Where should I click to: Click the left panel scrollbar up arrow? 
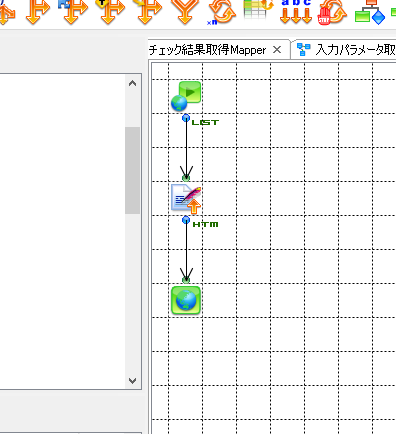click(x=132, y=83)
